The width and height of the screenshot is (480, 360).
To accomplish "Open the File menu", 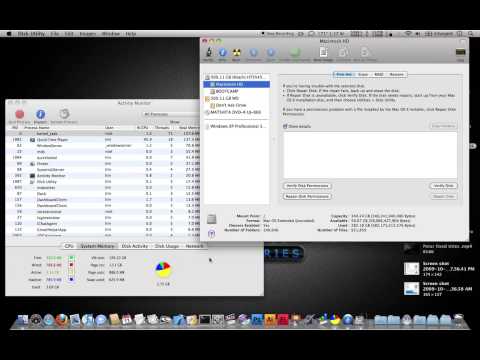I will [x=55, y=34].
